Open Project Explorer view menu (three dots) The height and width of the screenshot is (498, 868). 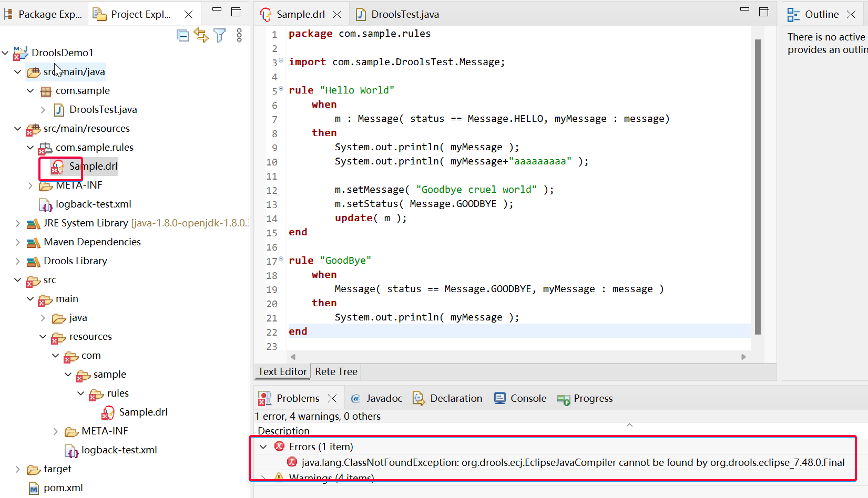pyautogui.click(x=239, y=35)
